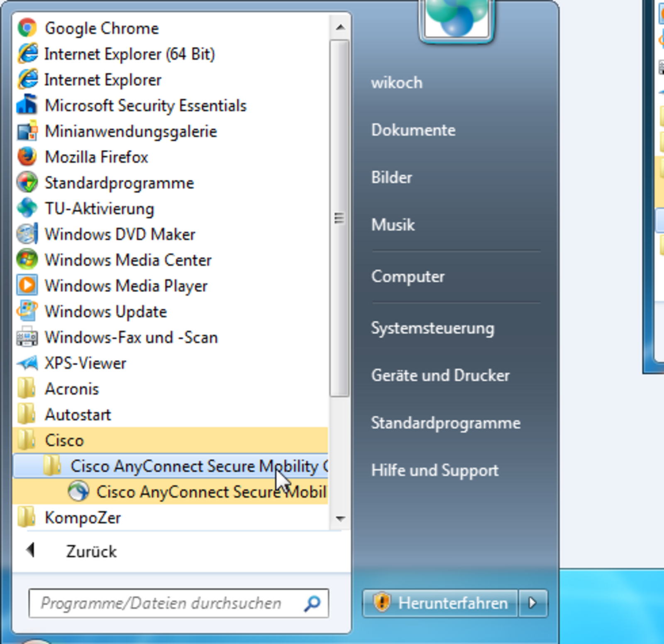Launch Mozilla Firefox icon
The image size is (664, 644).
tap(27, 157)
